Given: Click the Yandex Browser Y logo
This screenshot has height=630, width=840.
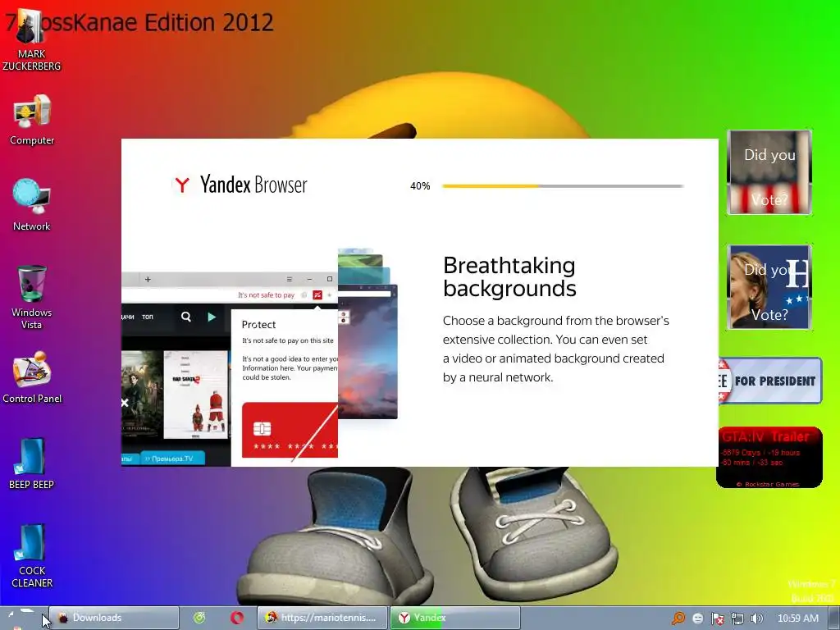Looking at the screenshot, I should tap(182, 185).
